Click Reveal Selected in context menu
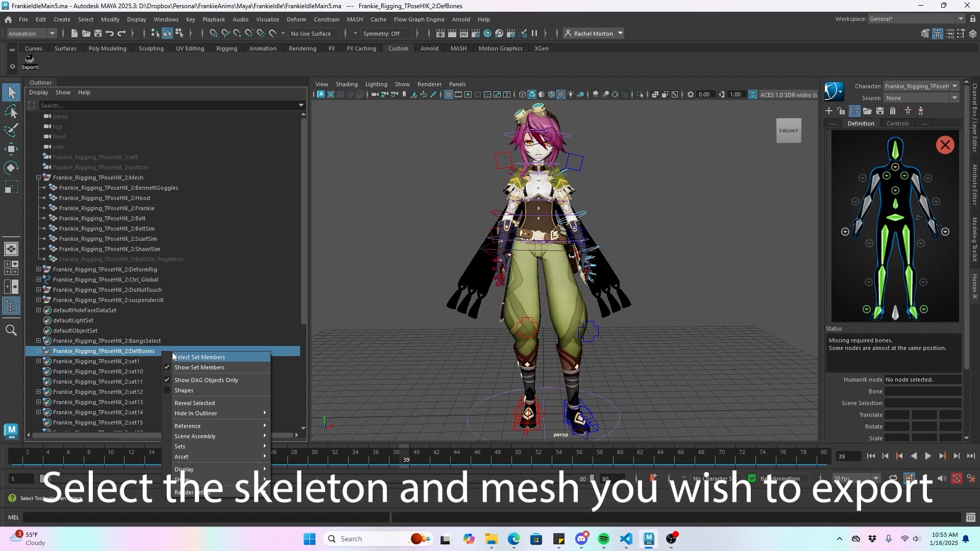 [220, 403]
